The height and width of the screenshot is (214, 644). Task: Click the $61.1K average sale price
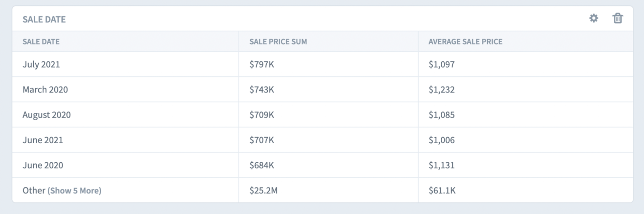pos(442,190)
